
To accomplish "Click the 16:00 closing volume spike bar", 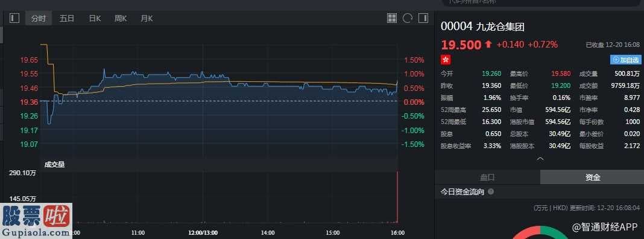I will point(397,197).
